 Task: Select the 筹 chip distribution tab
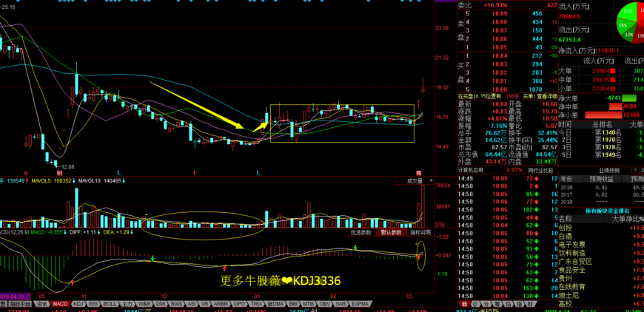click(497, 304)
